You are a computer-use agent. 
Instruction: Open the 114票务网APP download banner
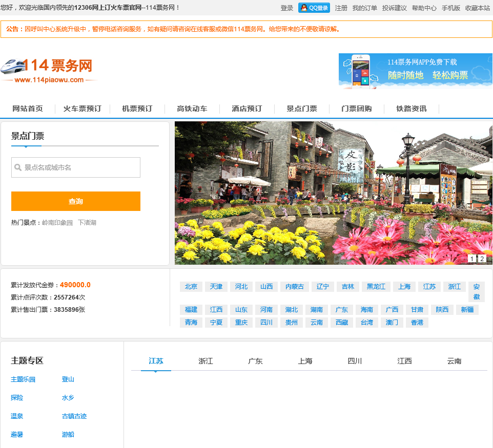tap(415, 71)
